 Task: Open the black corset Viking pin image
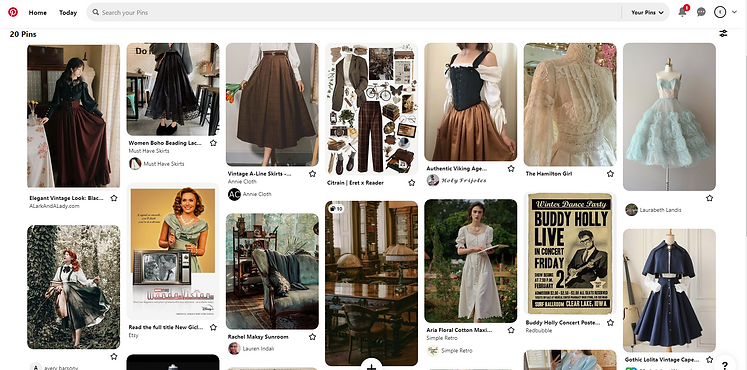coord(471,102)
